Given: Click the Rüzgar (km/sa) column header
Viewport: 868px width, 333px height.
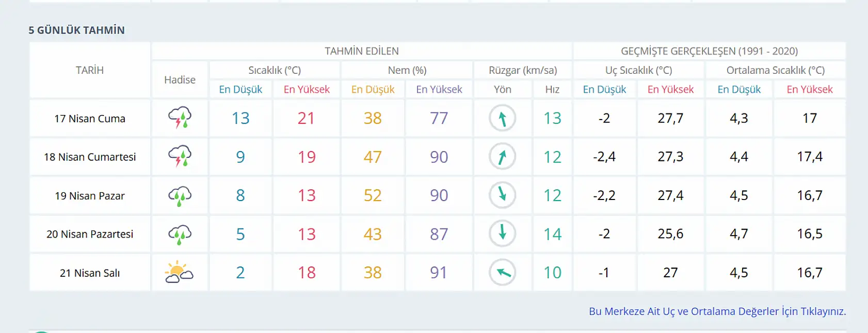Looking at the screenshot, I should point(523,70).
